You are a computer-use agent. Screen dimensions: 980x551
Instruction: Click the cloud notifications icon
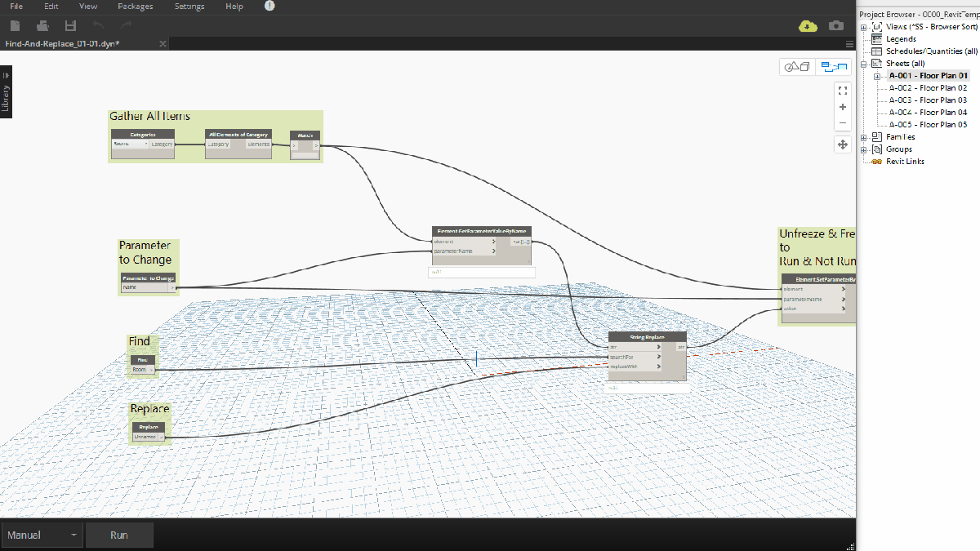[808, 25]
